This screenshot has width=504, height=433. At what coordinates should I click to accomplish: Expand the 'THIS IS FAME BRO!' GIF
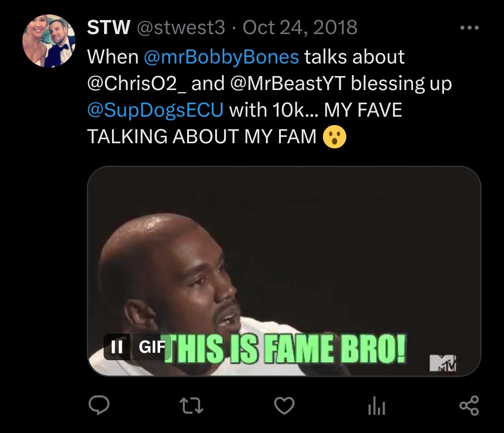284,271
